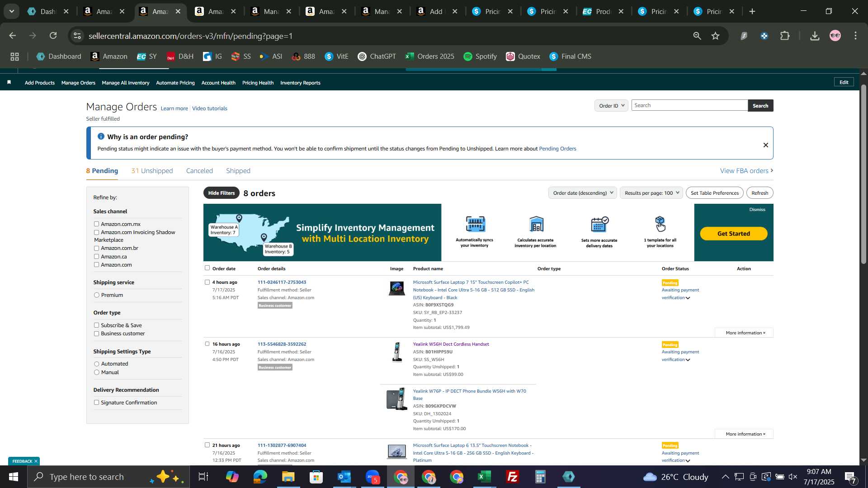Screen dimensions: 868x488
Task: Select the Premium shipping service radio
Action: click(96, 295)
